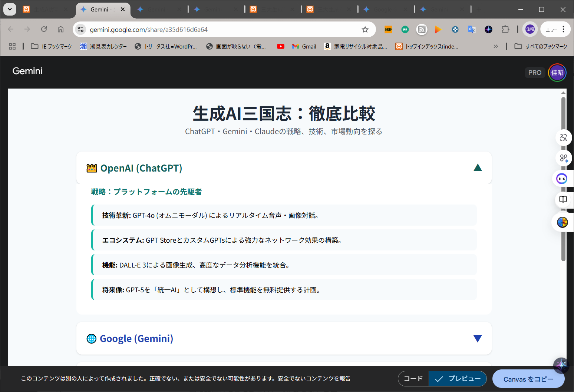Switch to コード view
Viewport: 574px width, 392px height.
[413, 379]
